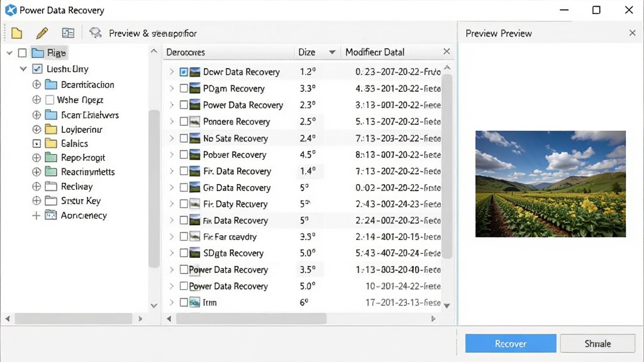Check the Pobyer Recovery checkbox
644x362 pixels.
click(x=184, y=155)
